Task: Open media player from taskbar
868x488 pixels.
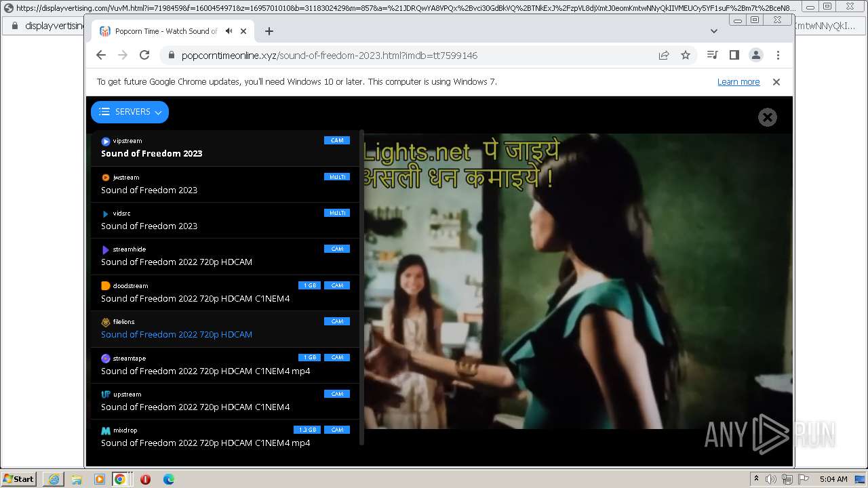Action: (100, 479)
